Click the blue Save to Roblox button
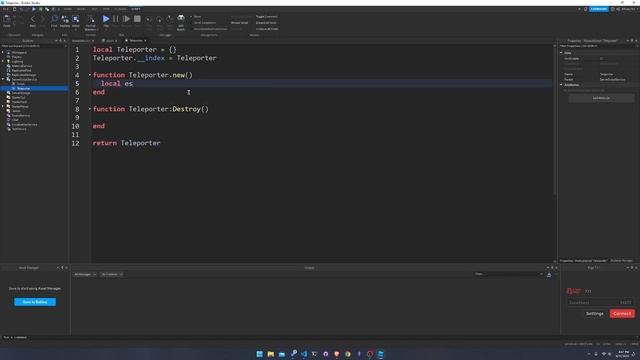The image size is (640, 360). coord(35,302)
